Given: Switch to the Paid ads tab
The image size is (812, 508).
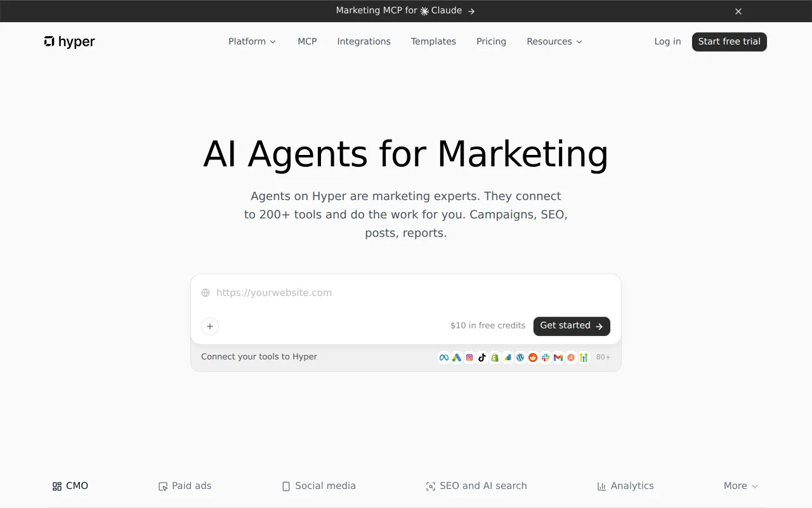Looking at the screenshot, I should (x=185, y=486).
